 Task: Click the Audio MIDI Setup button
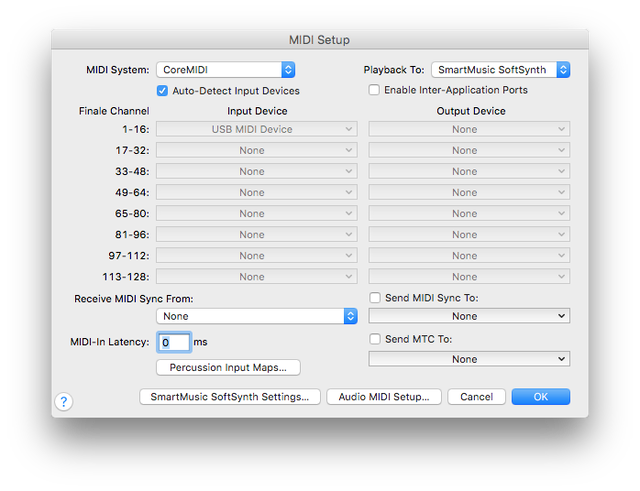(x=384, y=396)
